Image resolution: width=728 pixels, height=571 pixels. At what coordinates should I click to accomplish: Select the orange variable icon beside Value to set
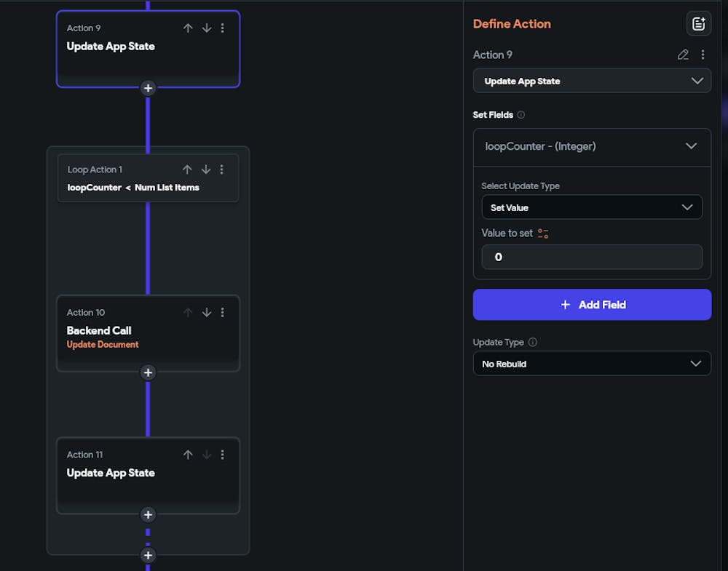[x=542, y=233]
